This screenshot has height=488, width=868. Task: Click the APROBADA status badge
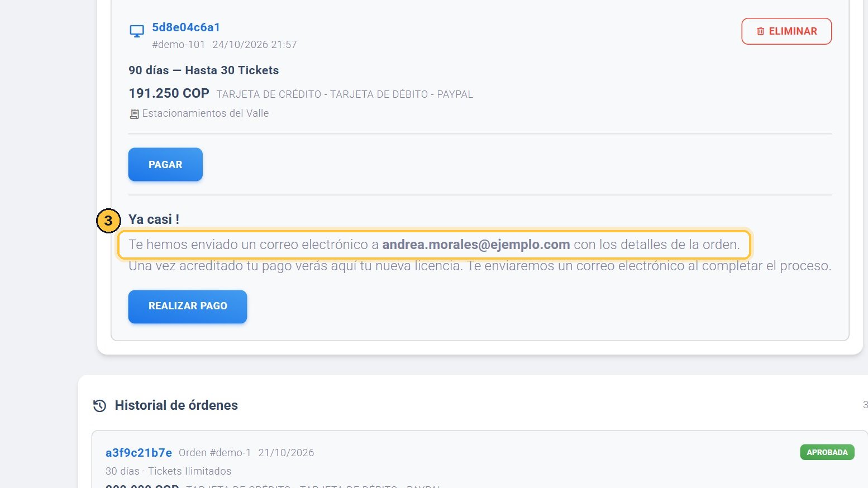(827, 452)
